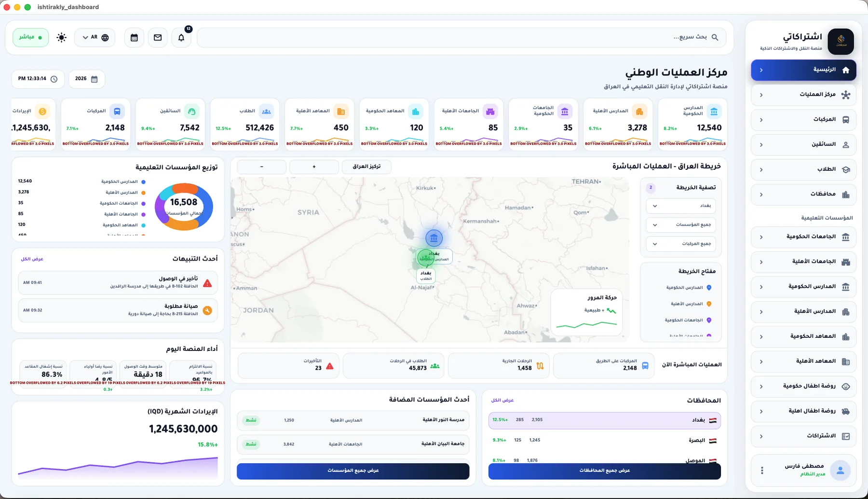Viewport: 868px width, 499px height.
Task: Click the donut chart of institutions distribution
Action: tap(184, 207)
